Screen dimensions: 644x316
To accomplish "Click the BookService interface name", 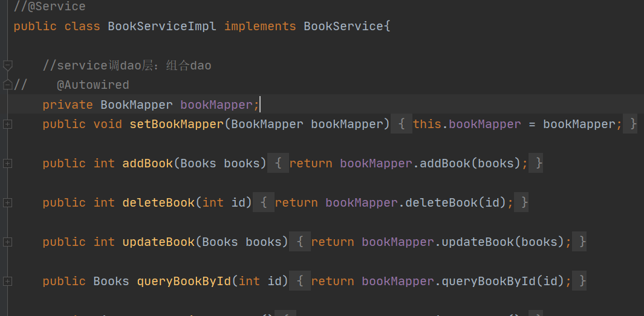I will (343, 26).
